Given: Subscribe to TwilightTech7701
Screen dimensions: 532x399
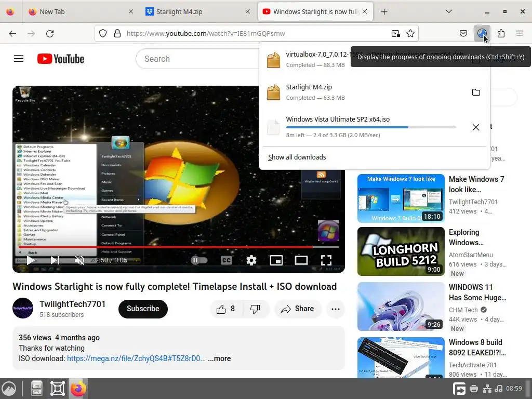Looking at the screenshot, I should [x=143, y=309].
